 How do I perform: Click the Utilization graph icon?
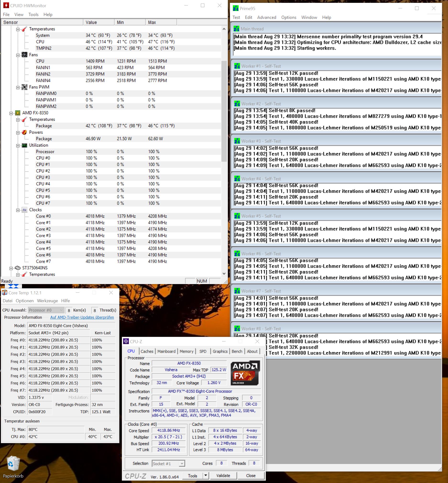24,145
